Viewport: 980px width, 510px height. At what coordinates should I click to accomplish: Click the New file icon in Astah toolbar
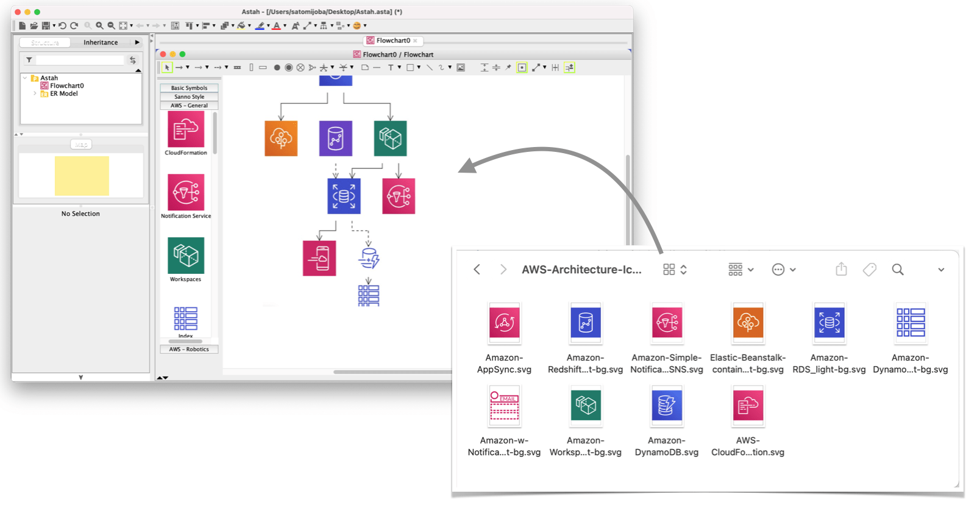22,26
